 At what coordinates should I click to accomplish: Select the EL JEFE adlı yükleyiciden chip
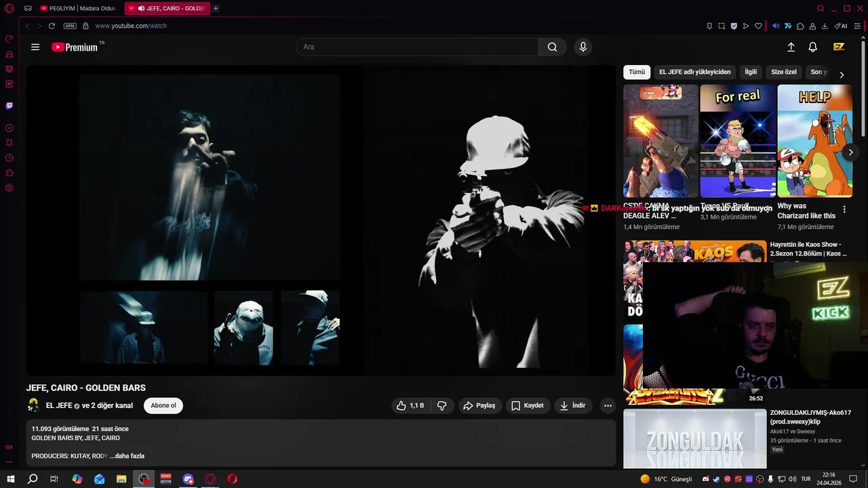pyautogui.click(x=695, y=72)
